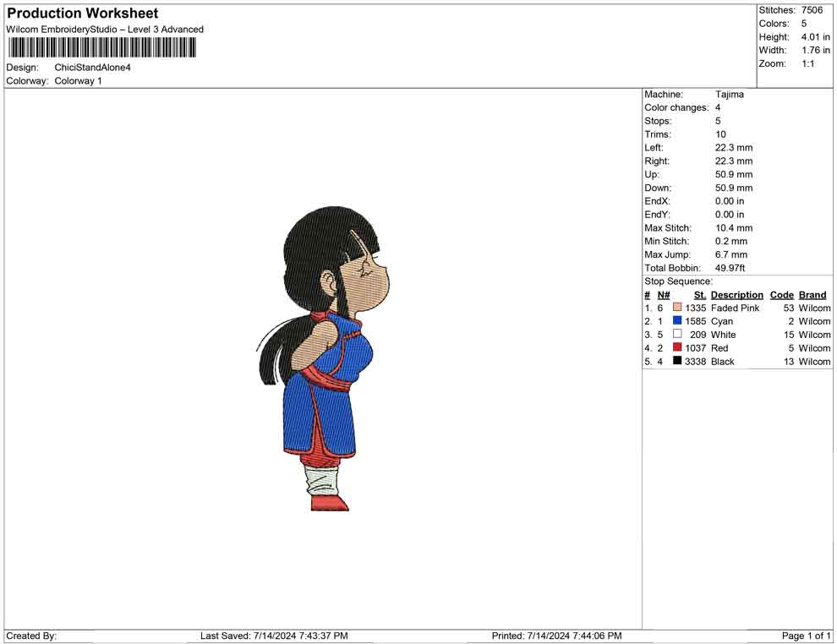Click the Up value 50.9 mm
The width and height of the screenshot is (837, 644).
[734, 174]
